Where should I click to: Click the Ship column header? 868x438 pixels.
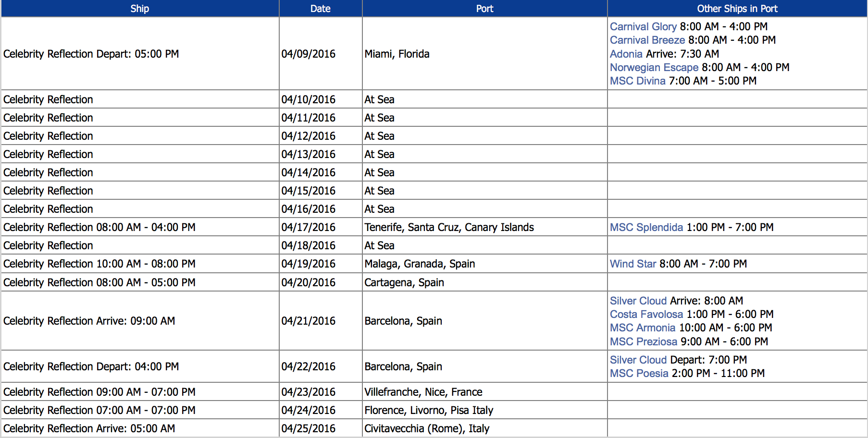coord(140,9)
